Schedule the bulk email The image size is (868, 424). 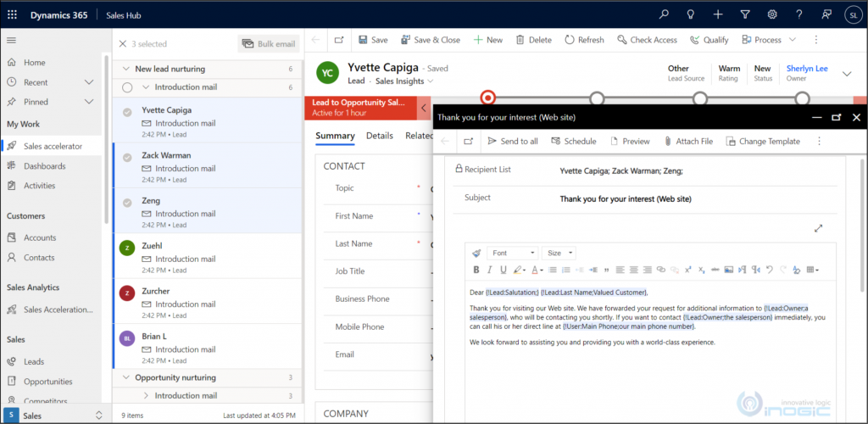(574, 141)
